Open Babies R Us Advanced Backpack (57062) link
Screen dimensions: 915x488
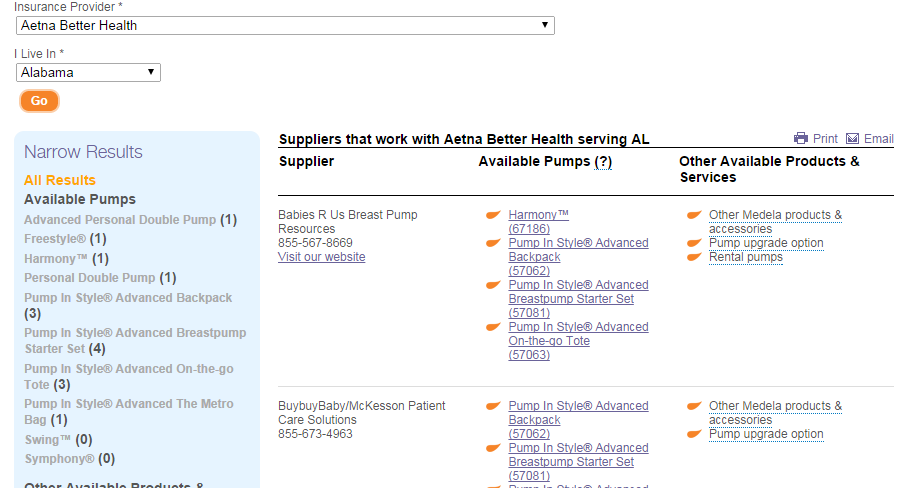point(578,257)
